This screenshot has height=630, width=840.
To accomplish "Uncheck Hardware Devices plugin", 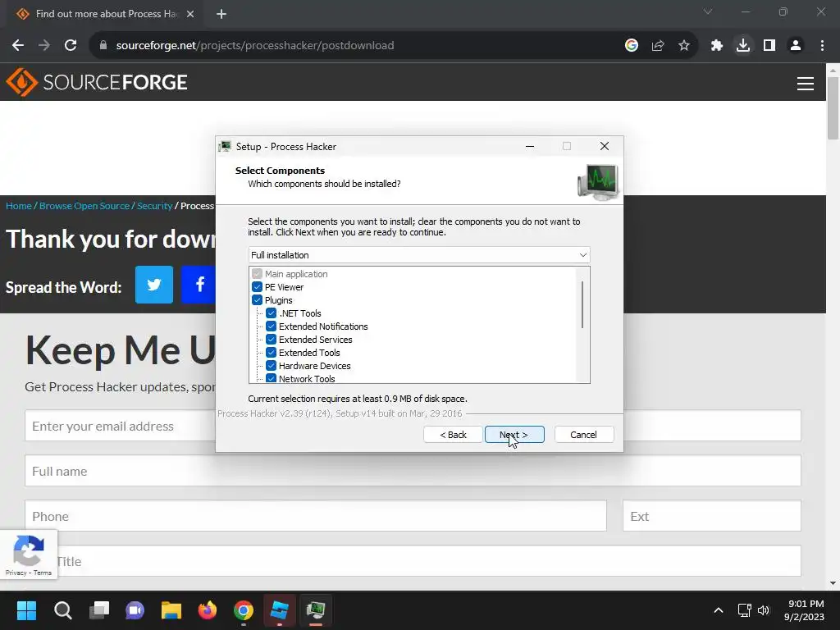I will (x=271, y=366).
